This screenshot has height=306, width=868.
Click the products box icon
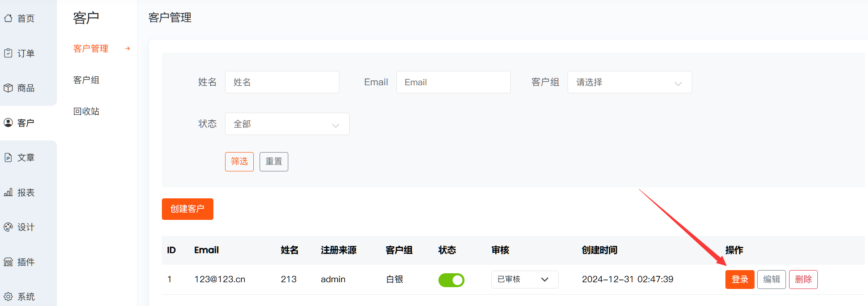[x=8, y=88]
